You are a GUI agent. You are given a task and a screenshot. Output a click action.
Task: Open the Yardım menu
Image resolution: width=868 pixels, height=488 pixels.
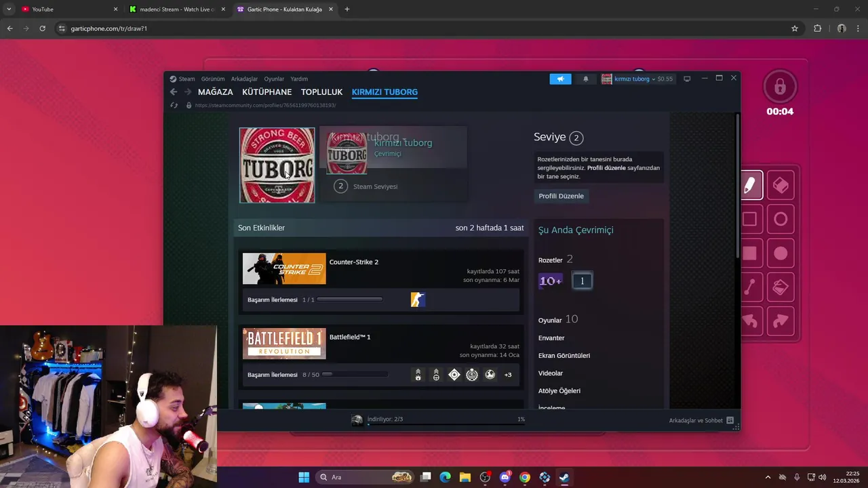(x=299, y=79)
